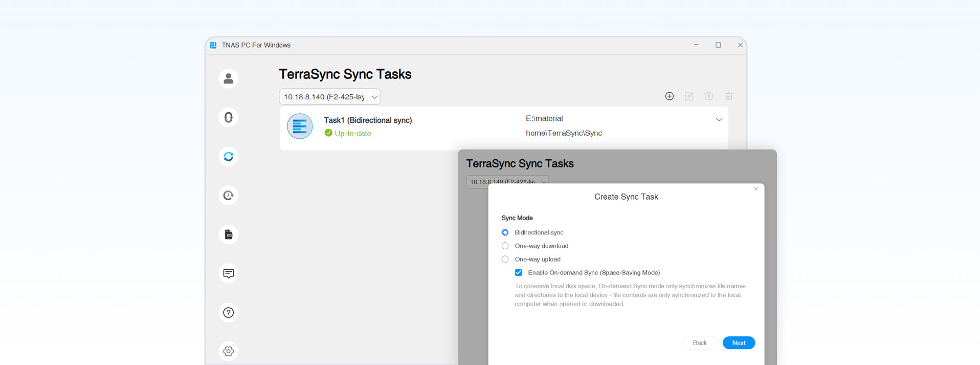Image resolution: width=980 pixels, height=365 pixels.
Task: Delete task using the trash icon
Action: 728,96
